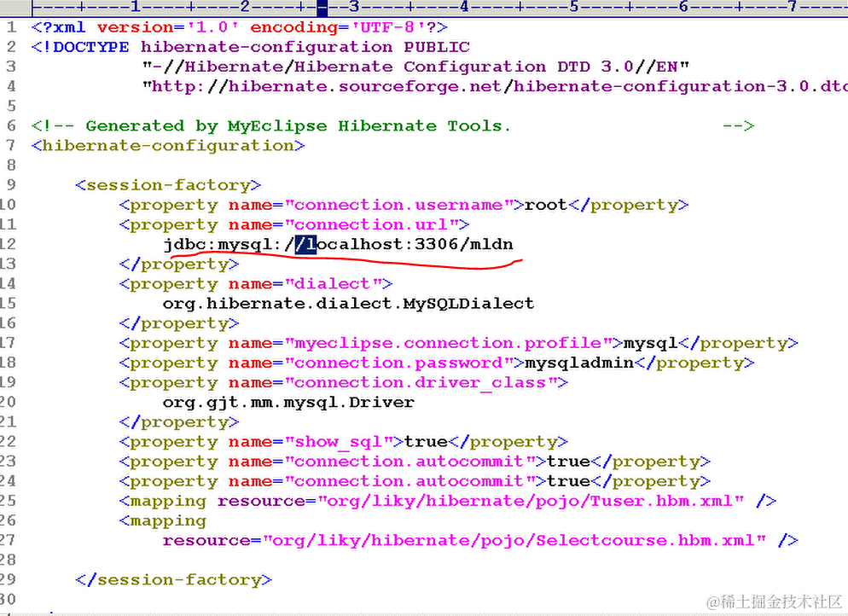This screenshot has width=848, height=616.
Task: Click the mysqladmin password value
Action: point(579,363)
